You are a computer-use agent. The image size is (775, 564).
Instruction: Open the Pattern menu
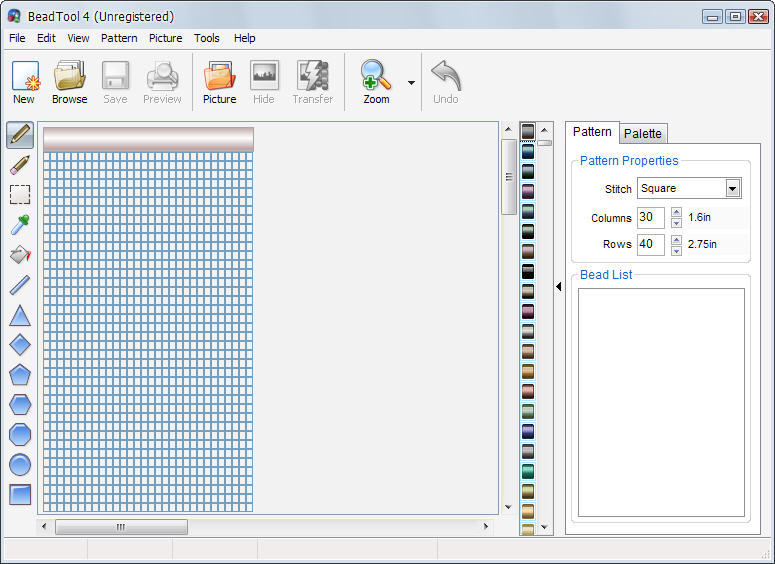pyautogui.click(x=119, y=38)
